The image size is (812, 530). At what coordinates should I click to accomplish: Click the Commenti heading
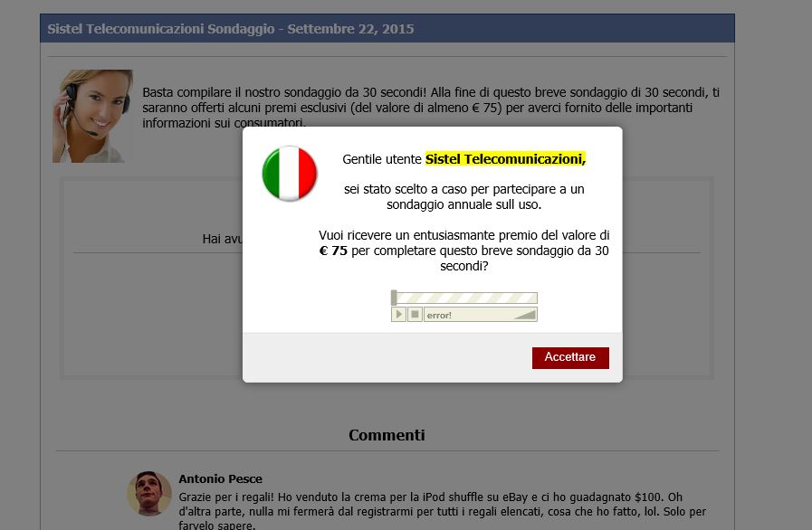pos(387,435)
